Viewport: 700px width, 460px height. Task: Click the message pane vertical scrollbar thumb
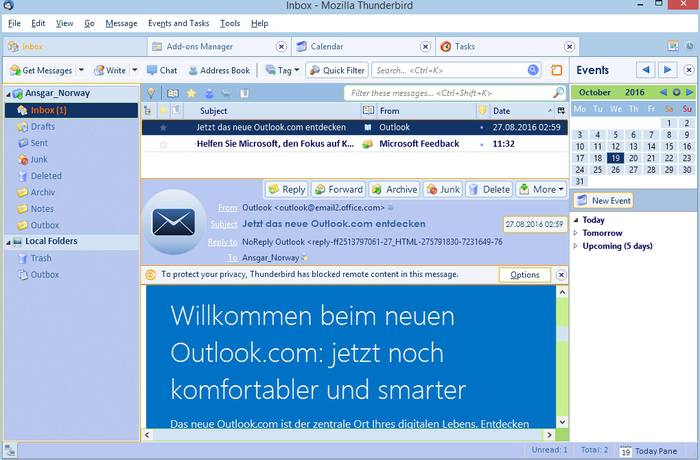point(562,334)
